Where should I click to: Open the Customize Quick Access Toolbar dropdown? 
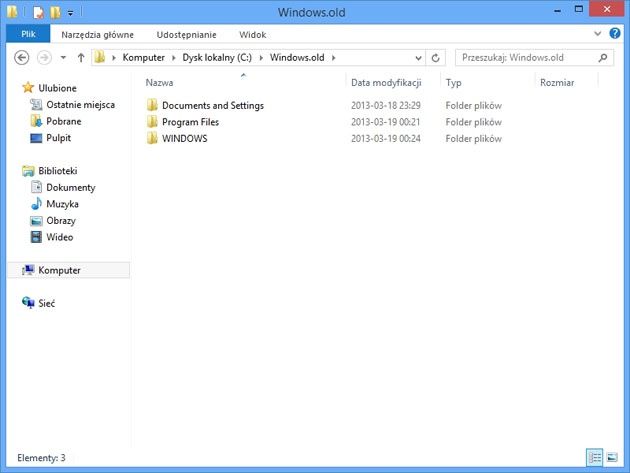(x=71, y=13)
